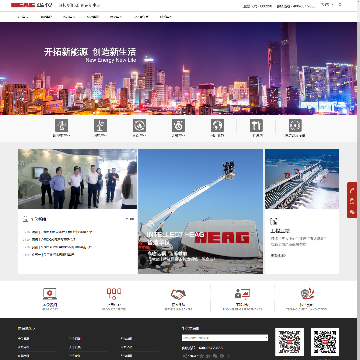
Task: Click the presenter with chart icon
Action: (x=242, y=294)
